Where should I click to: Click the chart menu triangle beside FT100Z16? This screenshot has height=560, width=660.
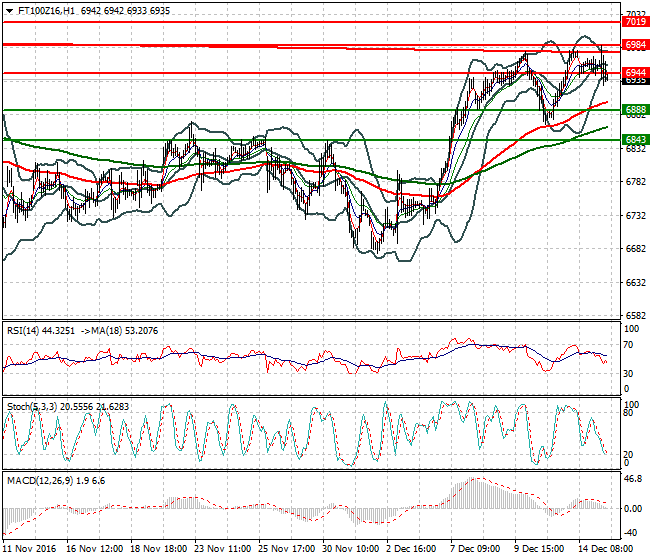point(10,11)
